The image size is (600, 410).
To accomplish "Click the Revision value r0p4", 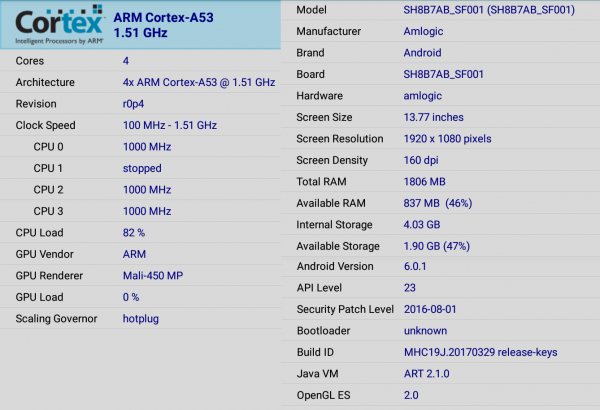I will click(x=133, y=104).
